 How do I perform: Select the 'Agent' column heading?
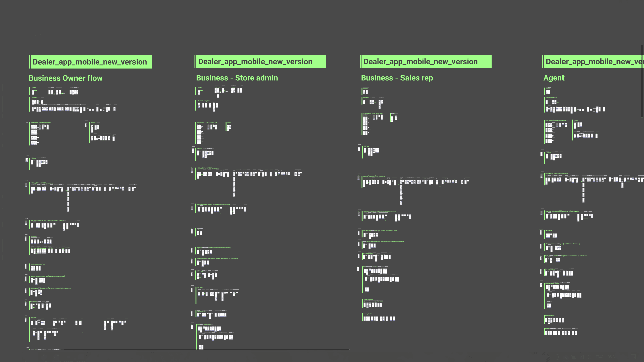coord(554,78)
